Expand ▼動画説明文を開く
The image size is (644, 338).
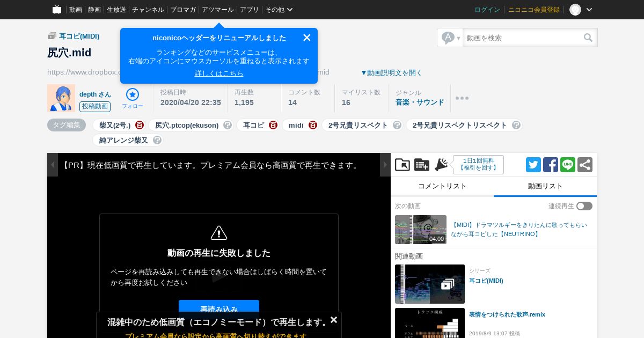point(391,72)
